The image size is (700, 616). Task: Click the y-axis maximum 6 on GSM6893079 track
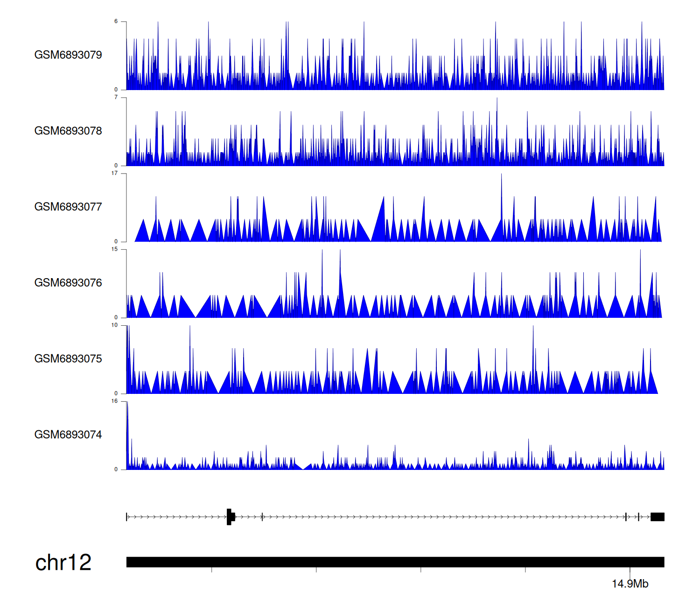tap(116, 21)
